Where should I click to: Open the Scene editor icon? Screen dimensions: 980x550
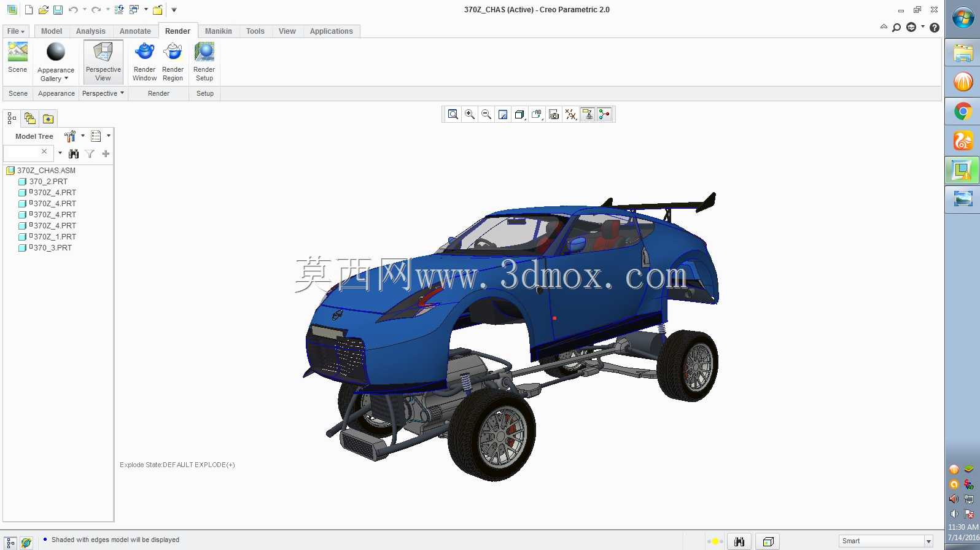pos(18,52)
